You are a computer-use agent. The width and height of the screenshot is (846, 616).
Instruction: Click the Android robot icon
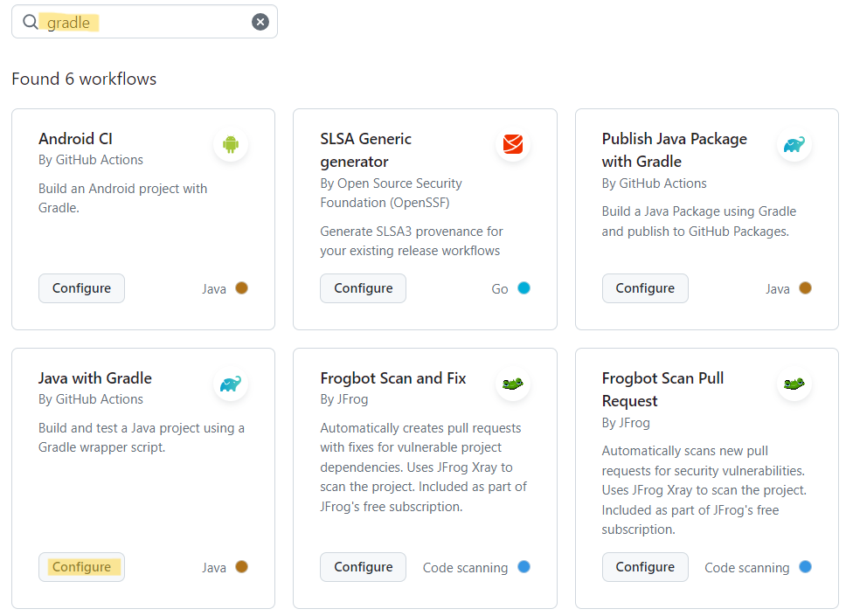coord(231,144)
